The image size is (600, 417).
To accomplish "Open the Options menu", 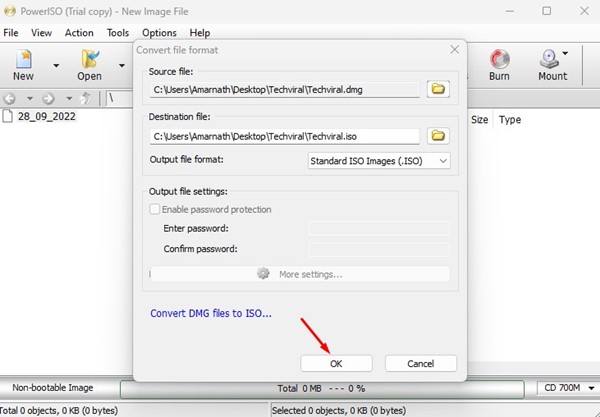I will click(x=159, y=33).
